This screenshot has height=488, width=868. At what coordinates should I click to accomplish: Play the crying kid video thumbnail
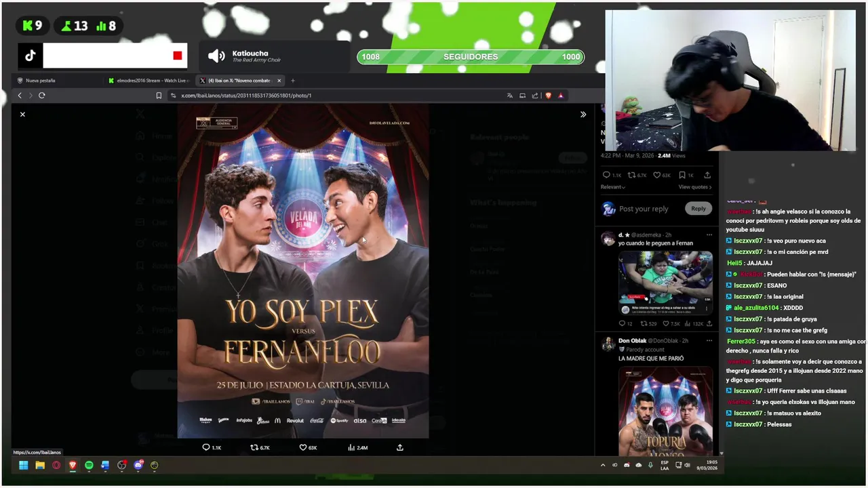coord(665,283)
